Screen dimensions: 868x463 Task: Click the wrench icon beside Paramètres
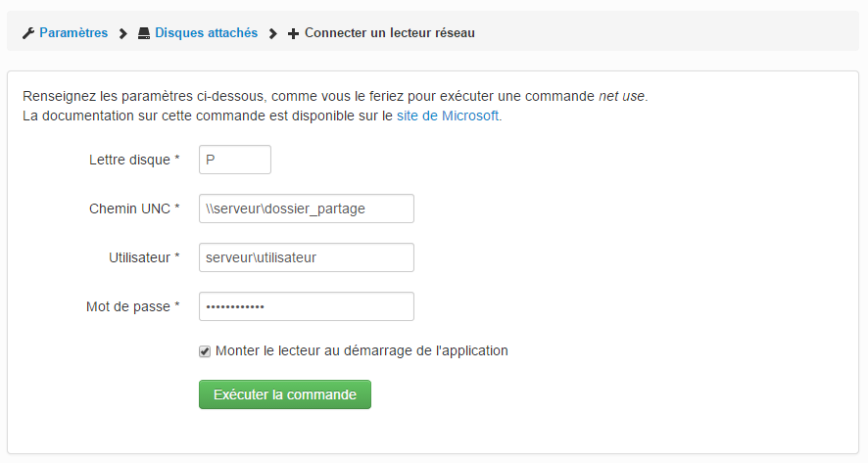point(28,33)
